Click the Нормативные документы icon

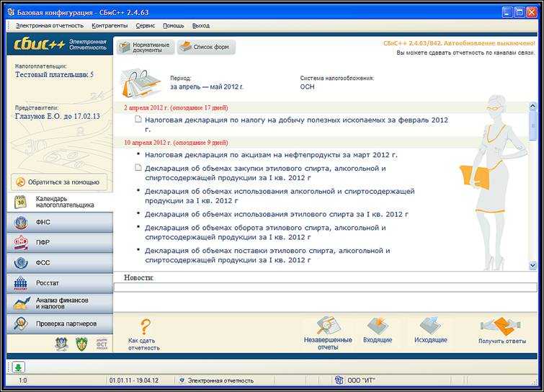pos(124,47)
